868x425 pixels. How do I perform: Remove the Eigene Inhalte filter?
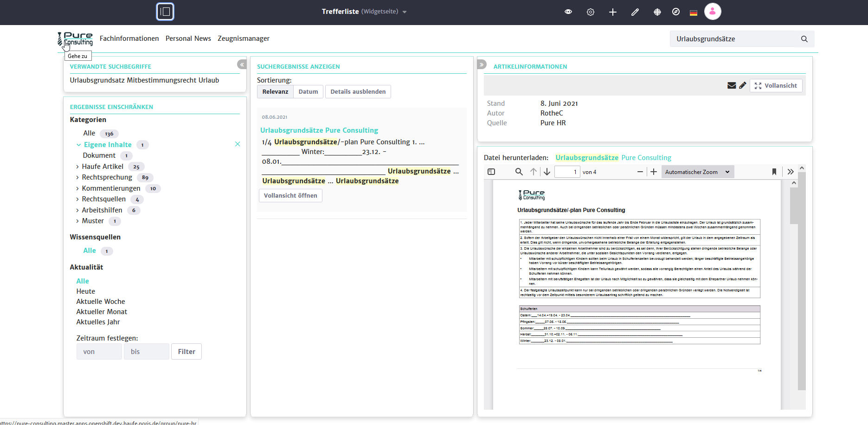pyautogui.click(x=238, y=144)
